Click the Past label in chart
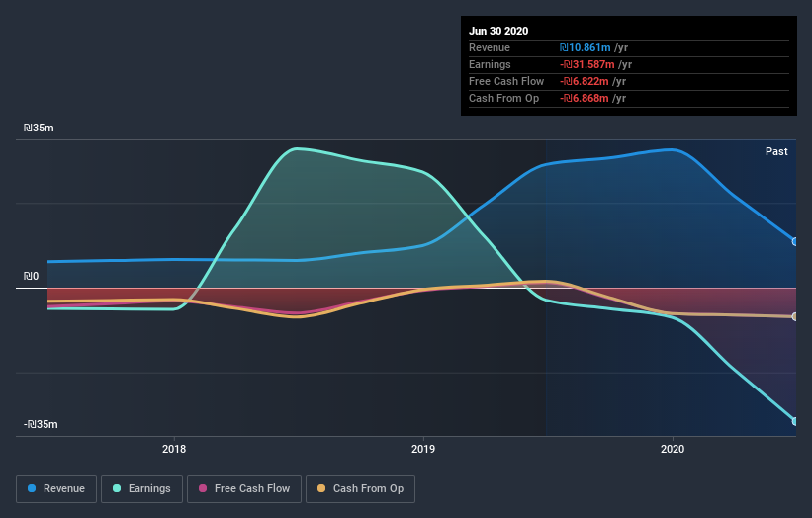Image resolution: width=812 pixels, height=518 pixels. click(776, 151)
